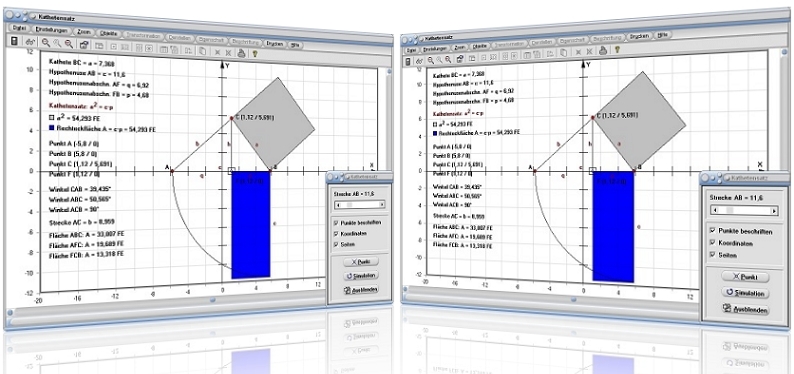
Task: Click the light bulb icon in right window toolbar
Action: [x=617, y=50]
